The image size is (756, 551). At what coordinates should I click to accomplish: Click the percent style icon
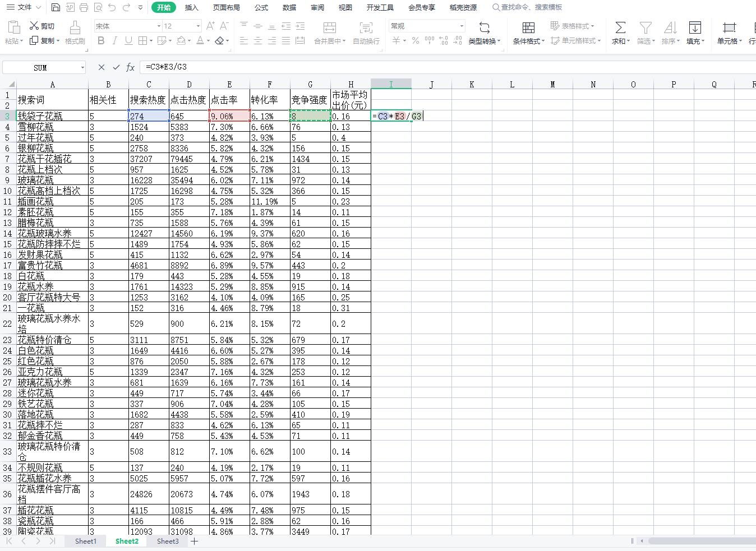[415, 41]
